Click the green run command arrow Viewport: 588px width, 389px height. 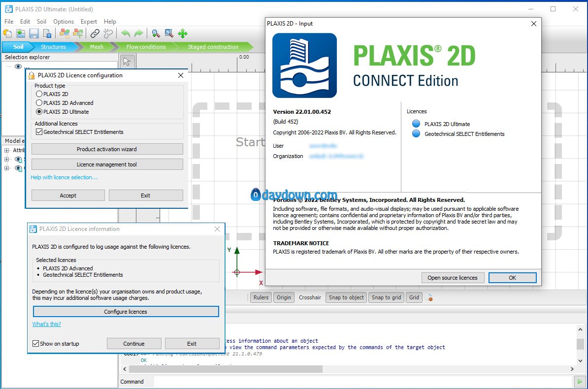coord(580,382)
